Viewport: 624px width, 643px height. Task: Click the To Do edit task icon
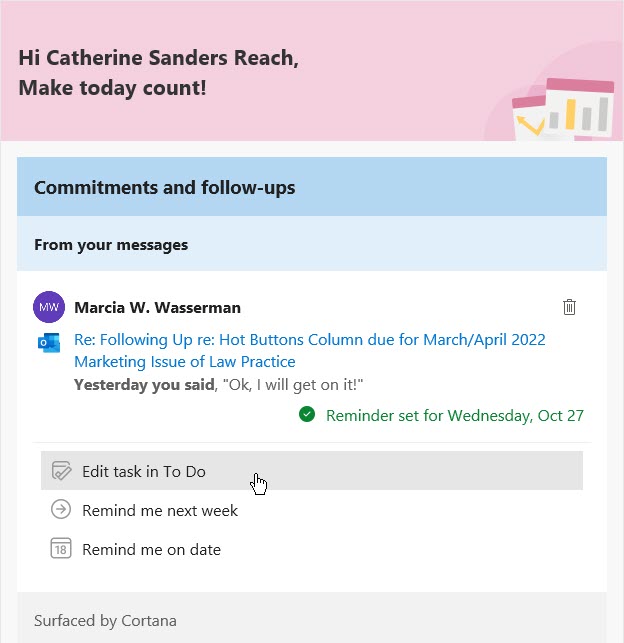pos(61,471)
